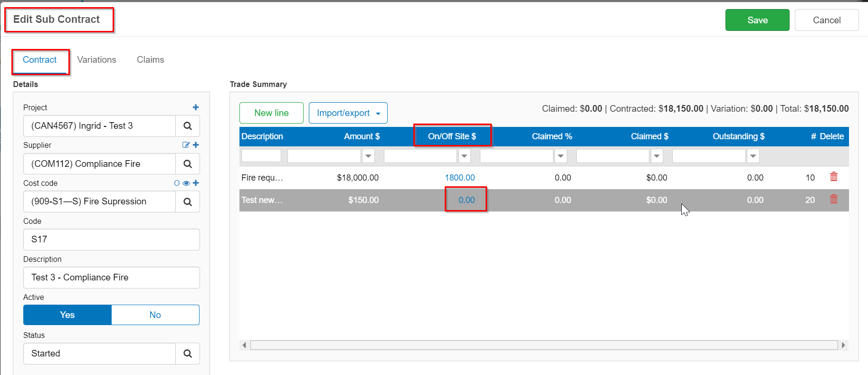The height and width of the screenshot is (375, 868).
Task: Search cost codes with the magnifier button
Action: point(188,202)
